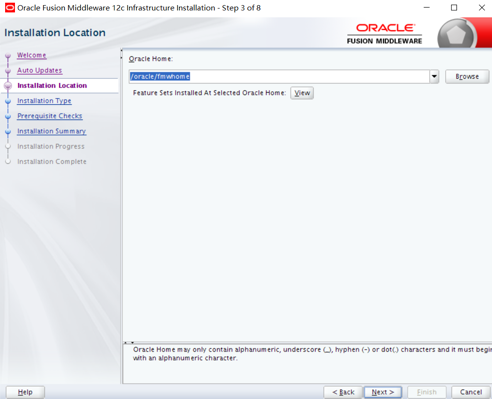This screenshot has height=399, width=492.
Task: Click the Browse button
Action: click(467, 77)
